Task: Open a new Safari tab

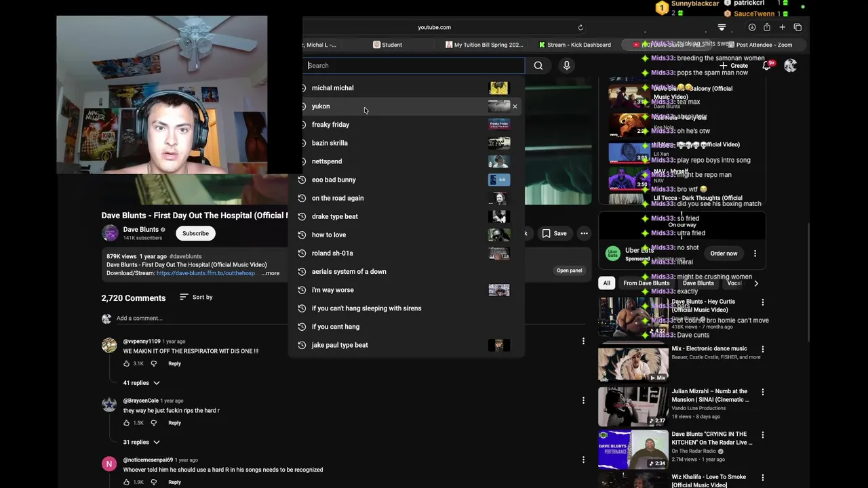Action: click(x=782, y=27)
